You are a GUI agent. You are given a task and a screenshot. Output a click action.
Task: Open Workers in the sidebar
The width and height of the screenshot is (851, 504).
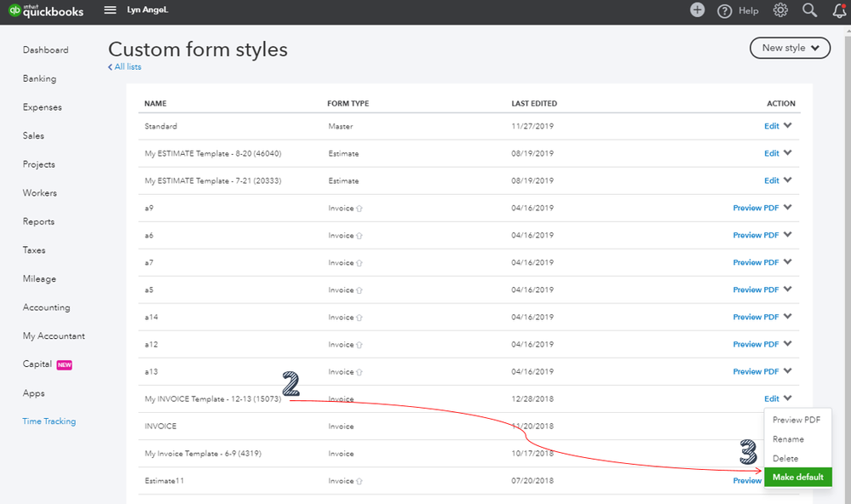click(x=40, y=193)
